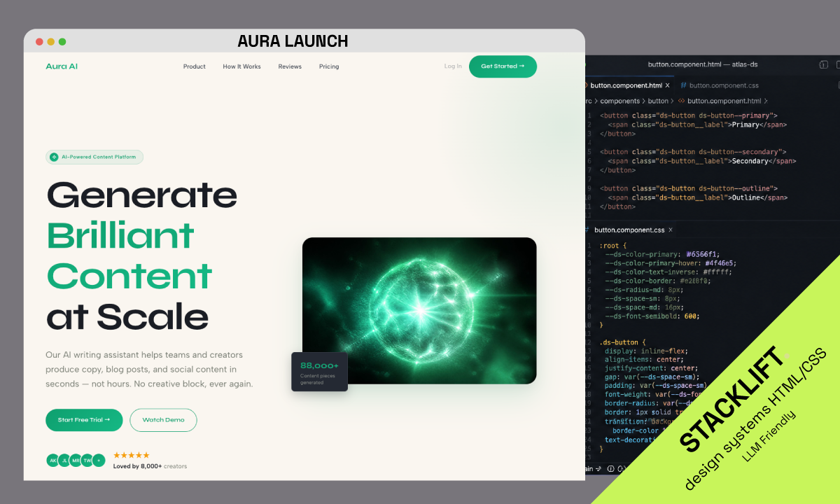
Task: Click the word Outline in code line 10
Action: coord(745,197)
